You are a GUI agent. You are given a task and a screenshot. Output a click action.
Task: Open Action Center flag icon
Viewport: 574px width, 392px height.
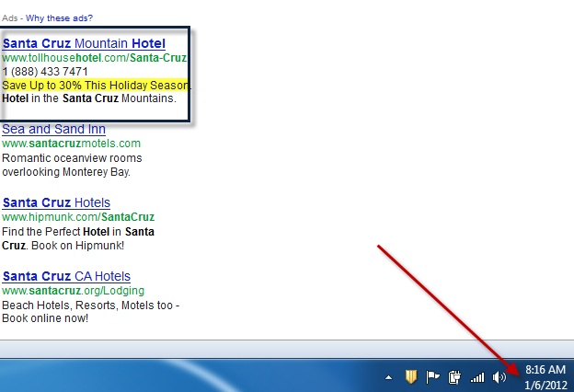click(x=432, y=377)
